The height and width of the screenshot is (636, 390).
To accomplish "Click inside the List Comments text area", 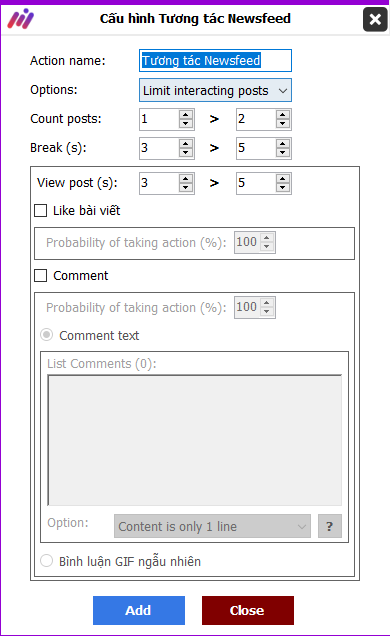I will (195, 440).
